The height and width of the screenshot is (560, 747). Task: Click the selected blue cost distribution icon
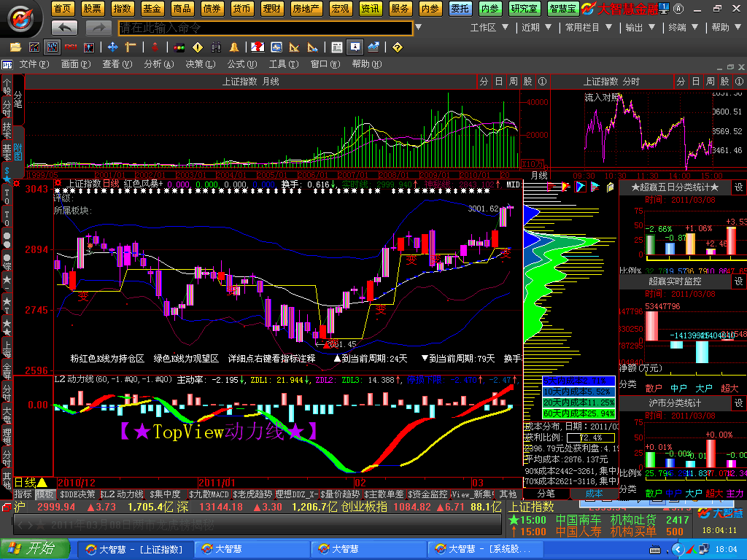click(x=580, y=187)
